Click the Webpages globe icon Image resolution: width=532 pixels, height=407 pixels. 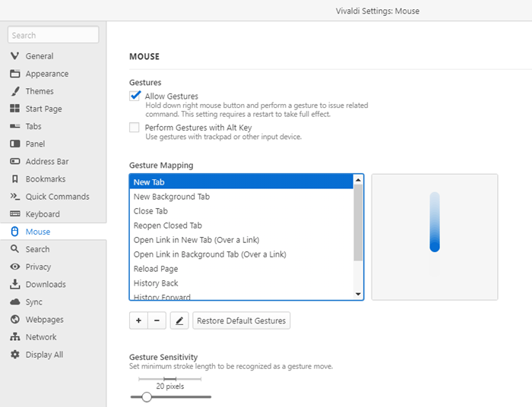14,319
